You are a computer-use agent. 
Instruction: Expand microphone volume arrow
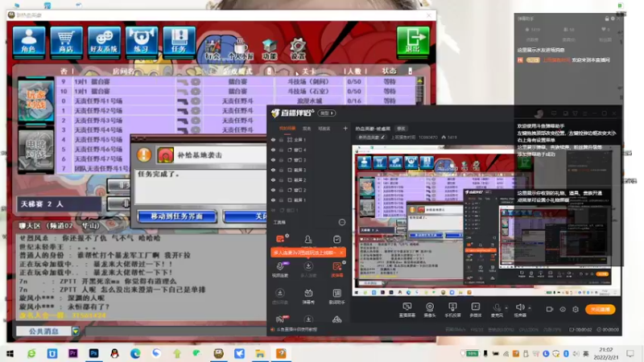(506, 307)
